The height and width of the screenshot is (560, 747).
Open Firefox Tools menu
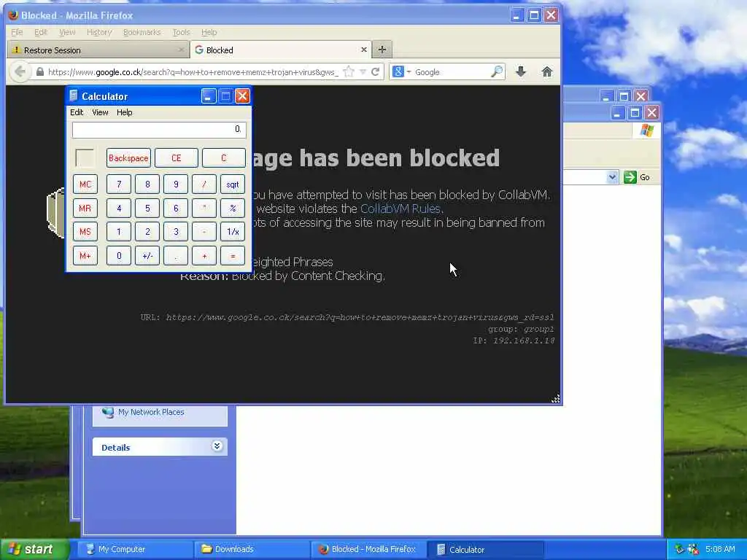pyautogui.click(x=181, y=32)
